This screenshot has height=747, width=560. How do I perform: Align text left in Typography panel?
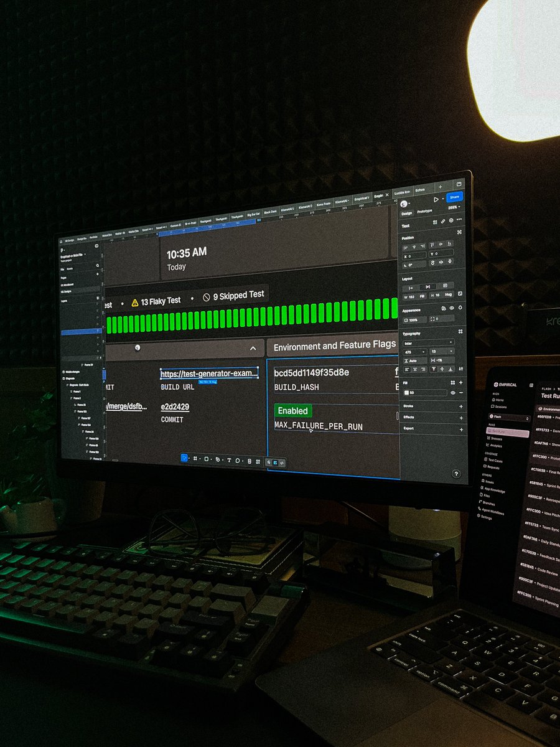pos(406,370)
